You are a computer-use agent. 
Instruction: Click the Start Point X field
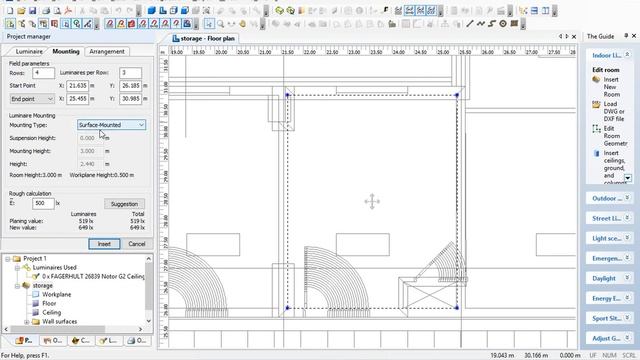pos(78,86)
